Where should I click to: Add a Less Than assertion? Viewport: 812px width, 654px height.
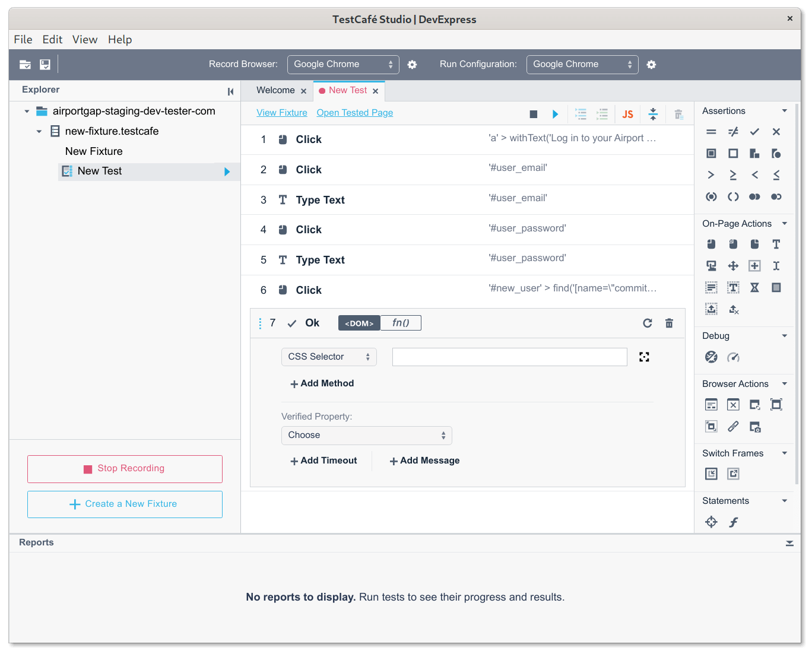point(754,175)
